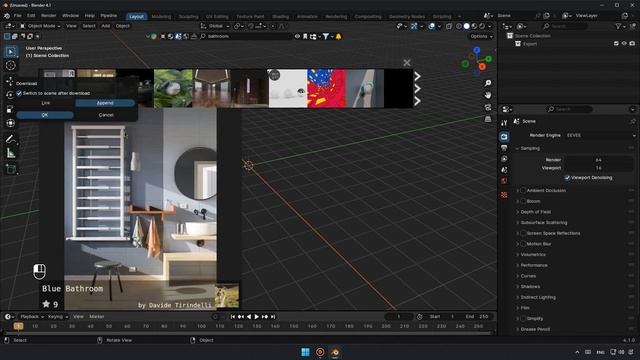Image resolution: width=640 pixels, height=360 pixels.
Task: Click the OK button in Download dialog
Action: pyautogui.click(x=45, y=116)
